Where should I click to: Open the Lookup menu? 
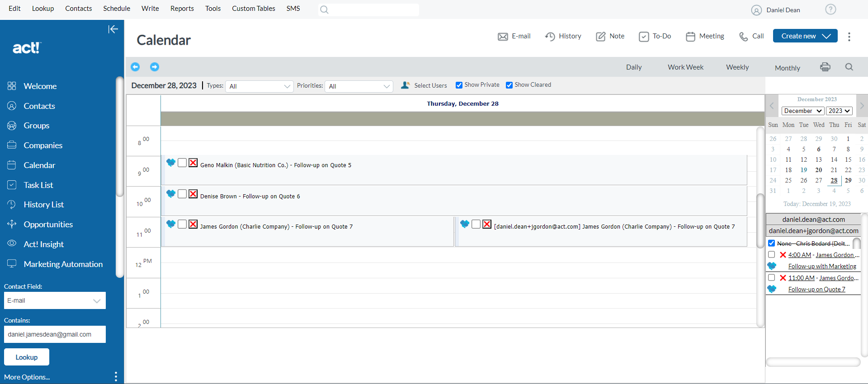pos(43,9)
